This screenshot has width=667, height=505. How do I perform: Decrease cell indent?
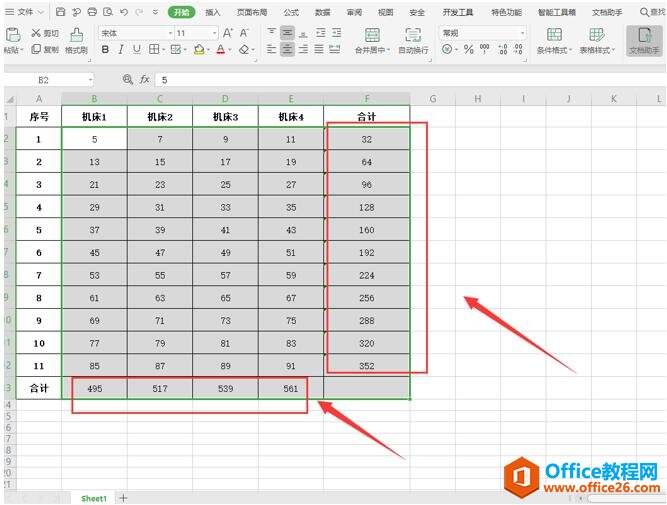tap(321, 33)
